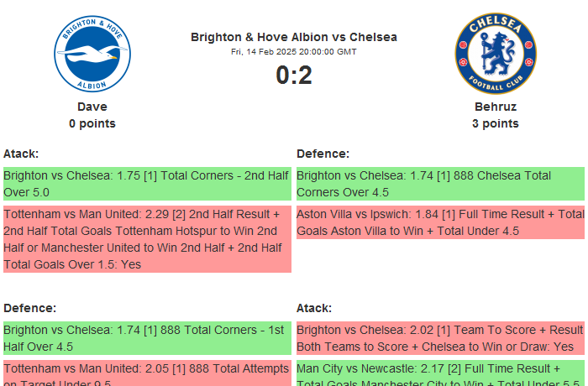
Task: Select the green Total Corners 2nd Half bet
Action: (x=147, y=184)
